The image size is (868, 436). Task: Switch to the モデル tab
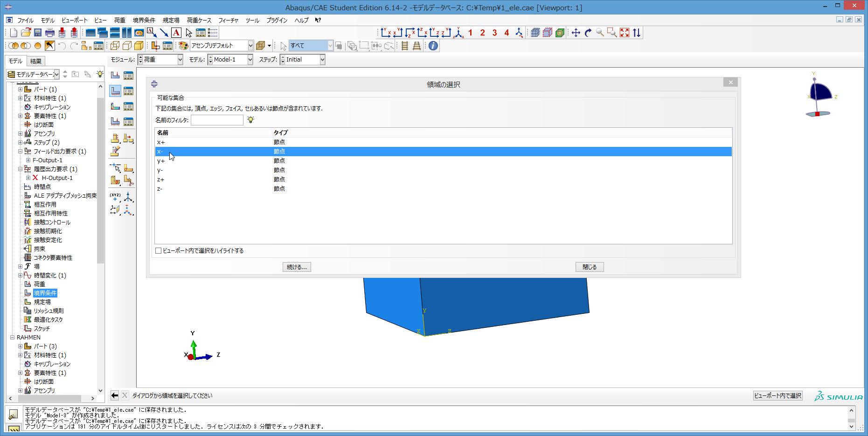pos(16,61)
